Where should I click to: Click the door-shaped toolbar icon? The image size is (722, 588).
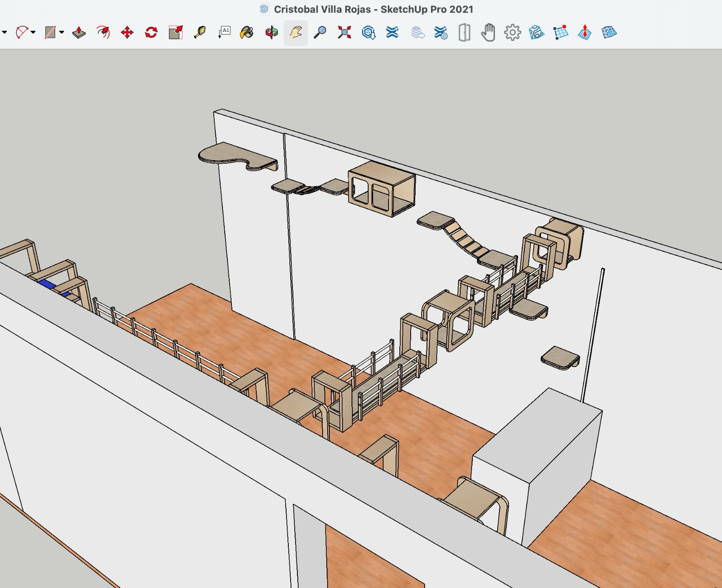tap(464, 32)
